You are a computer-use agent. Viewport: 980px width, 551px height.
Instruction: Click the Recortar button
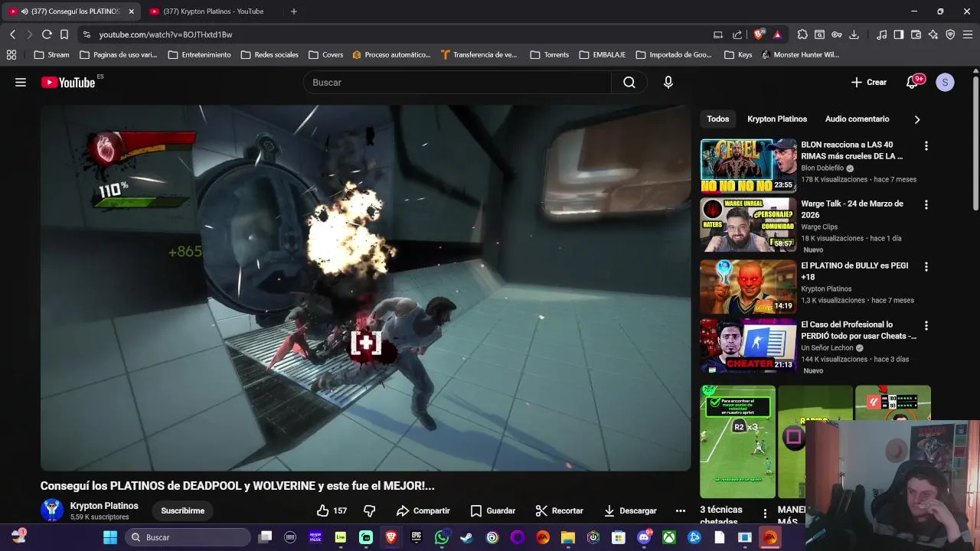(x=559, y=510)
